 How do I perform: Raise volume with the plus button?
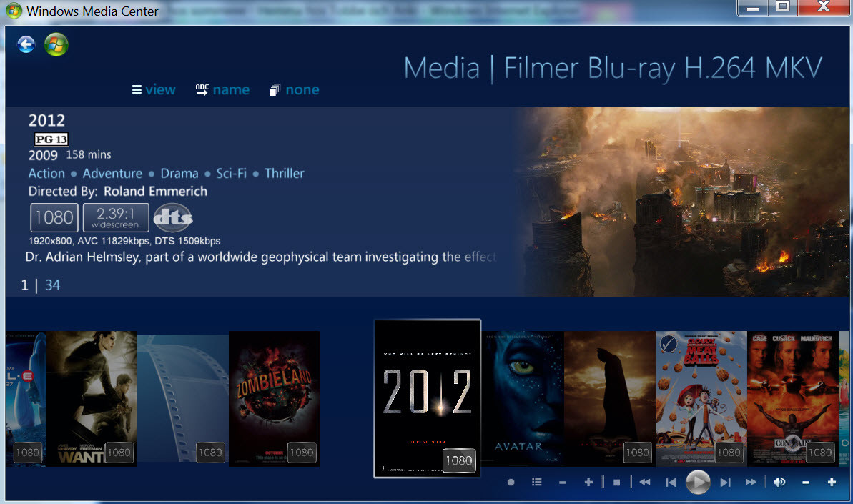pyautogui.click(x=832, y=483)
